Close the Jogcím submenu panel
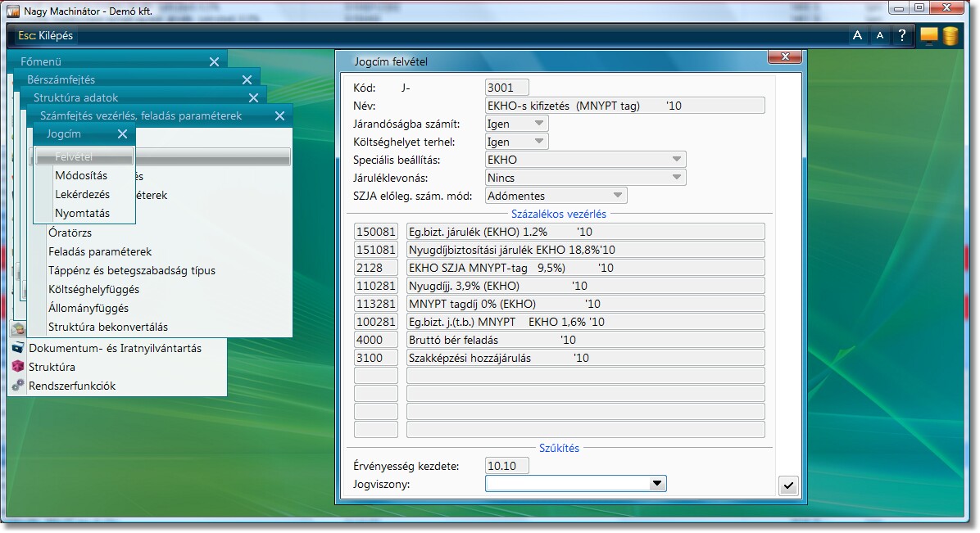Image resolution: width=980 pixels, height=533 pixels. click(x=122, y=134)
